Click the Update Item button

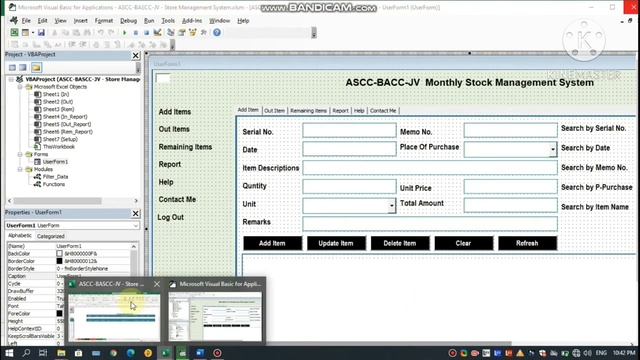click(336, 243)
